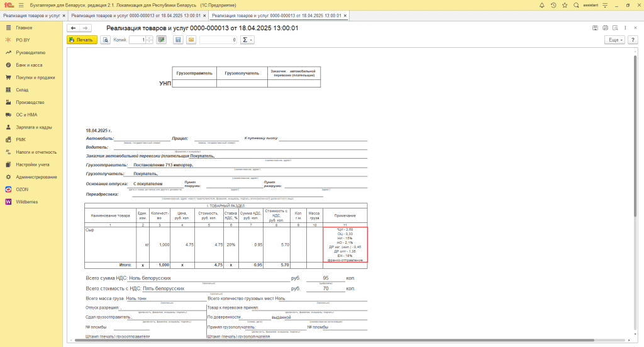Viewport: 644px width, 347px height.
Task: Close the form with X in header
Action: coord(635,28)
